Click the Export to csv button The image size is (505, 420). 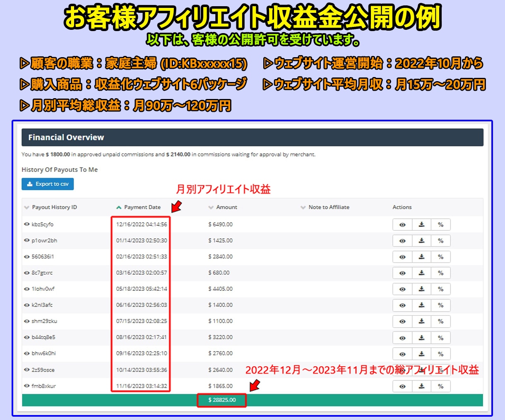48,184
